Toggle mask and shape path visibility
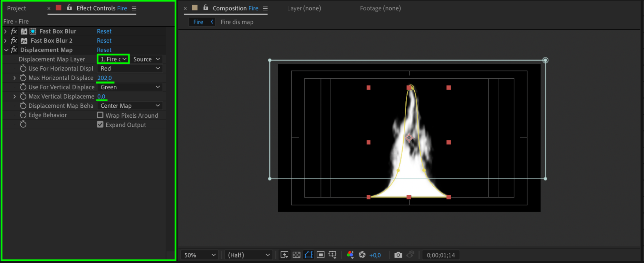This screenshot has width=644, height=263. (x=308, y=255)
